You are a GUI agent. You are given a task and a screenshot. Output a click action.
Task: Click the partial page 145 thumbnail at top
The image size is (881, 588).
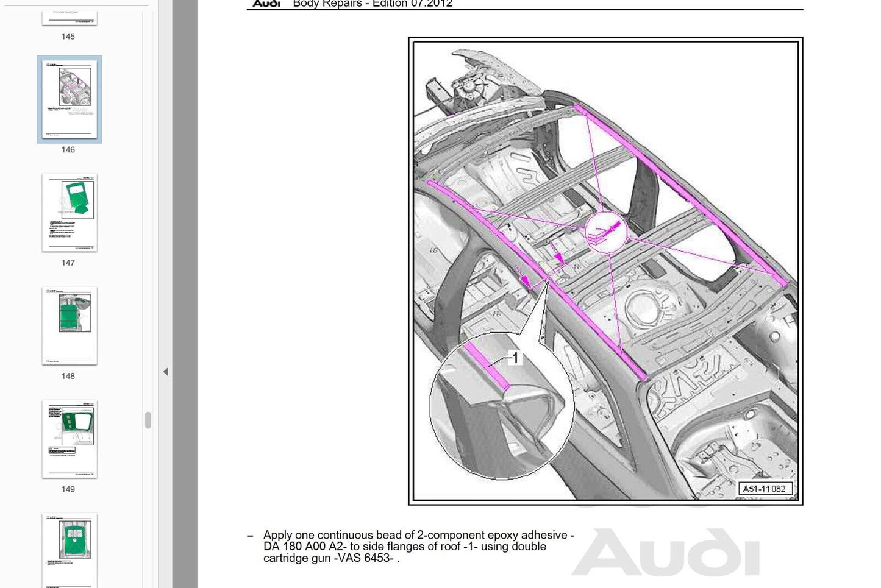[x=70, y=18]
